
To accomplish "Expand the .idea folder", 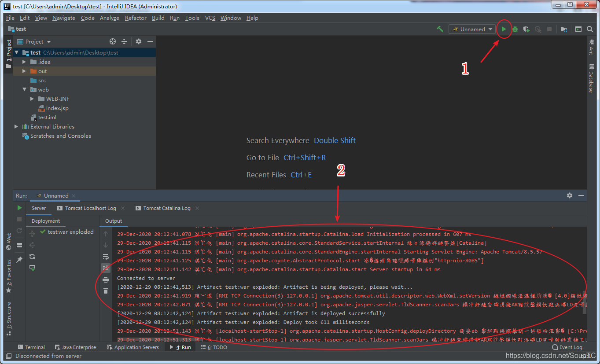I will (x=24, y=62).
